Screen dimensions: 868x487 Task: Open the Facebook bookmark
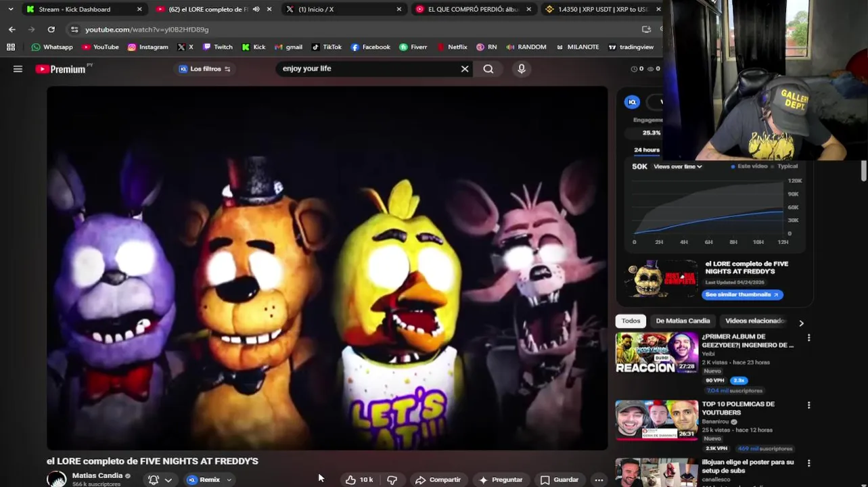pos(371,47)
